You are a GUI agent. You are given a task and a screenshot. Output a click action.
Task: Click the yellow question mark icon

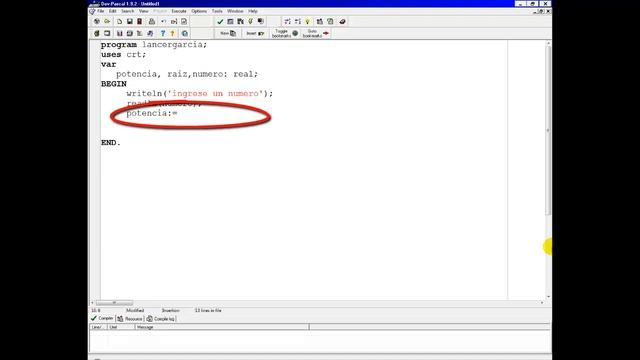tap(172, 33)
